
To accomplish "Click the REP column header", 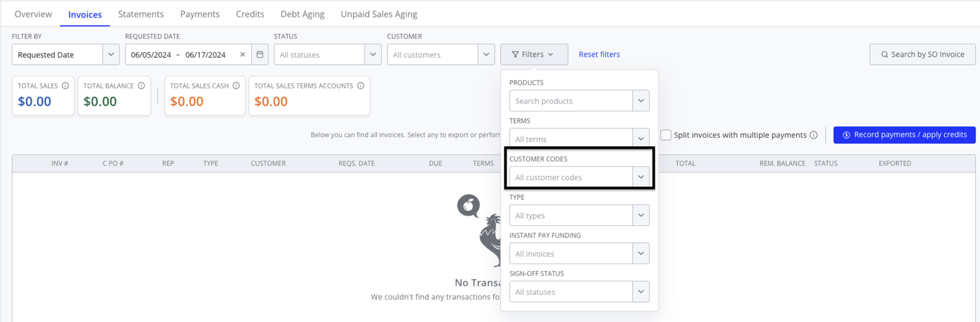I will pos(168,163).
